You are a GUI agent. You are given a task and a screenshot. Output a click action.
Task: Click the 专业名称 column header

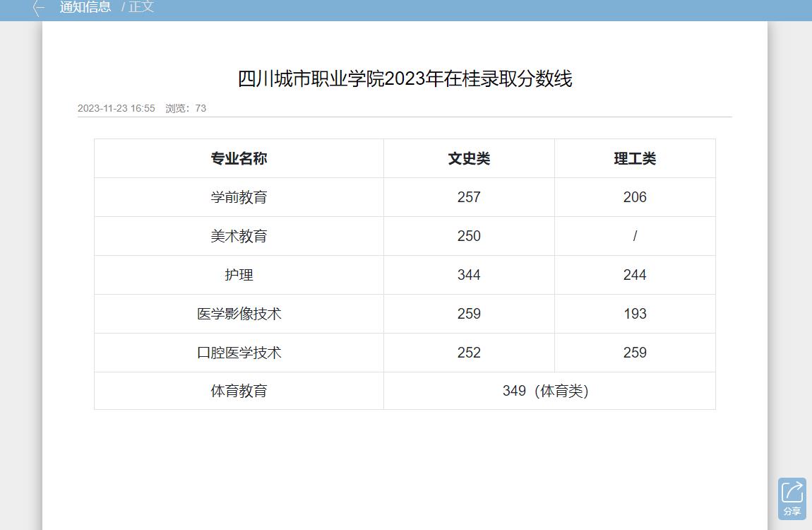pyautogui.click(x=239, y=158)
